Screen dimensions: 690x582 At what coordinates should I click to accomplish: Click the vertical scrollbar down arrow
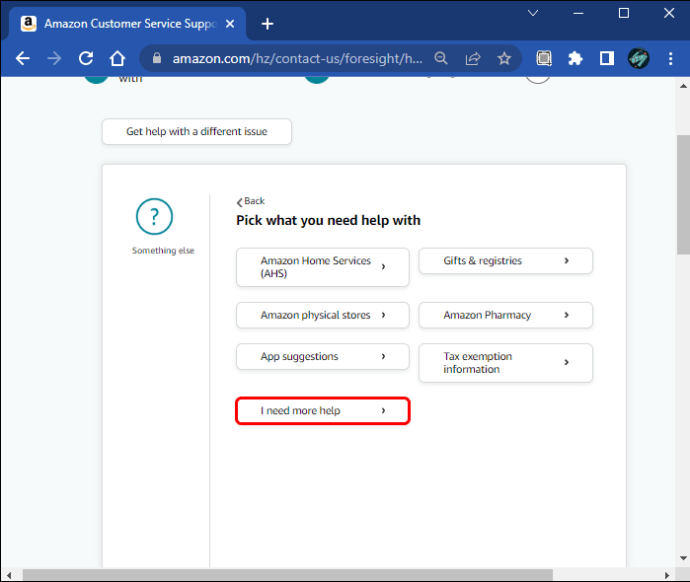coord(683,558)
